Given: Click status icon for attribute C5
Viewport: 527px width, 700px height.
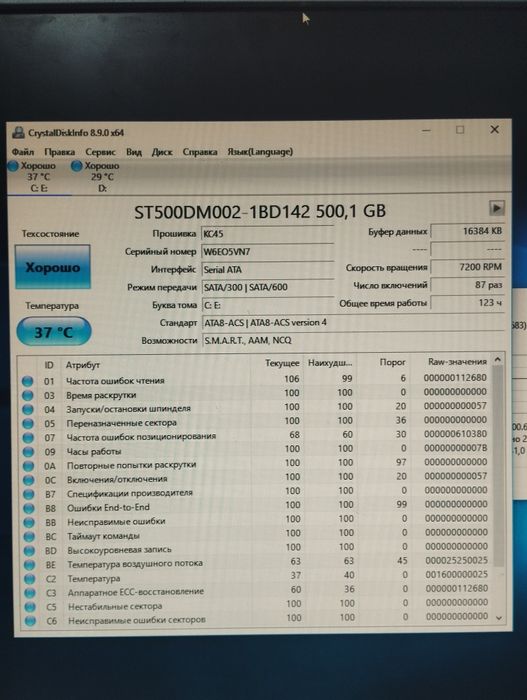Looking at the screenshot, I should pyautogui.click(x=30, y=607).
